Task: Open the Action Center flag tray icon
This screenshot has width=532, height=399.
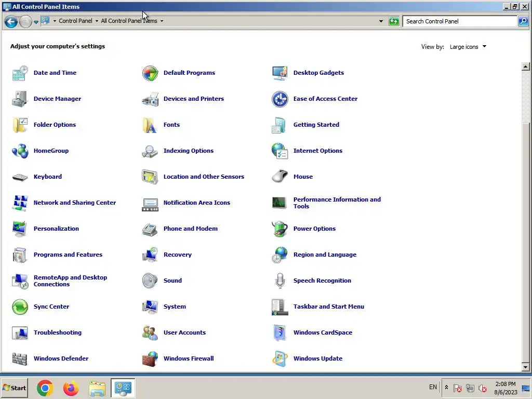Action: pos(457,388)
